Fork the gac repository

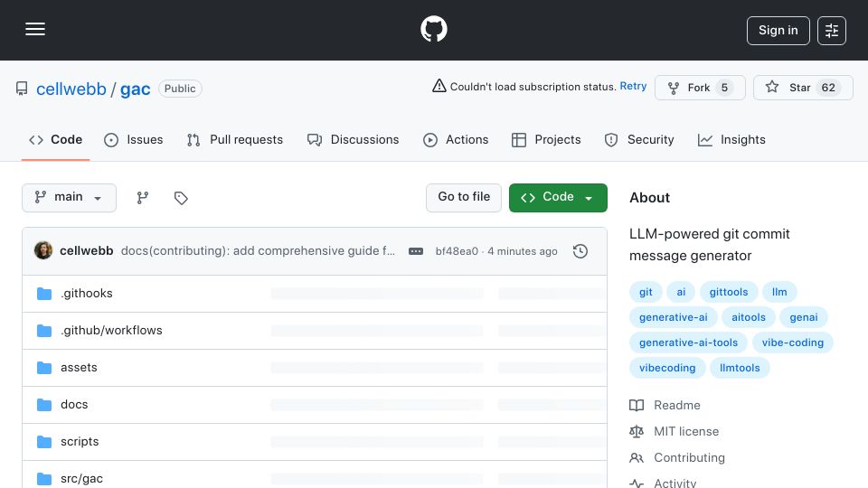coord(700,88)
